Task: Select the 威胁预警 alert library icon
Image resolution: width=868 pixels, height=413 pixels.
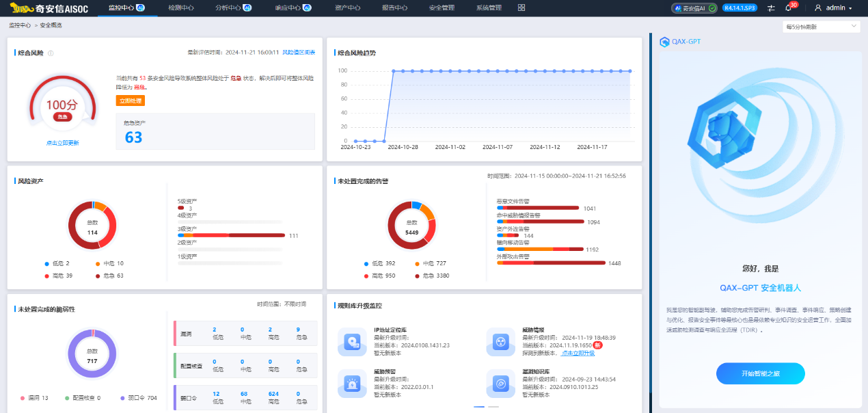Action: pyautogui.click(x=351, y=385)
